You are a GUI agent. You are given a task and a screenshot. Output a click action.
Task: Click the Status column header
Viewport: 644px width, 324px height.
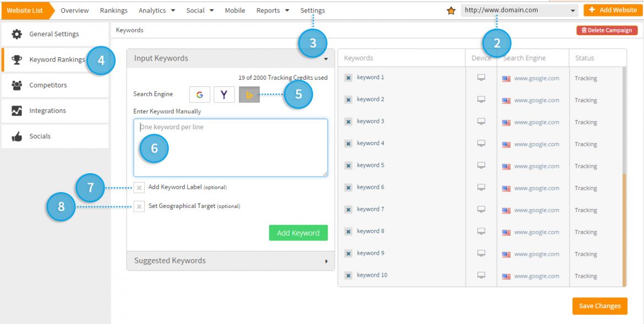pos(585,58)
